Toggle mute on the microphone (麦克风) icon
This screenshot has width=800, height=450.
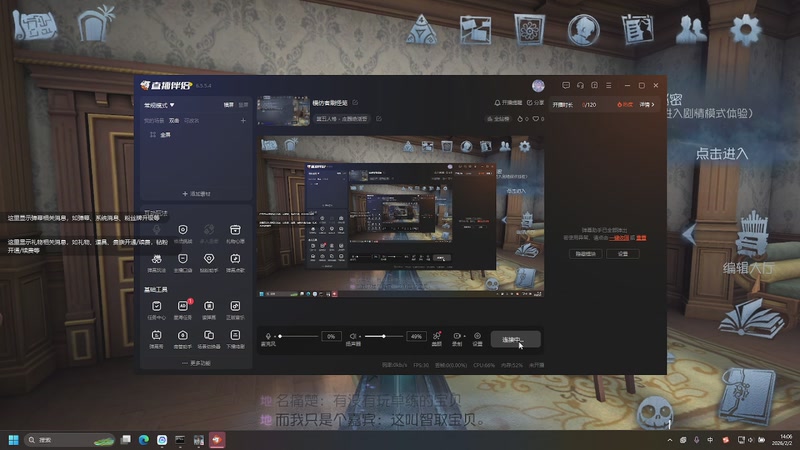[268, 336]
